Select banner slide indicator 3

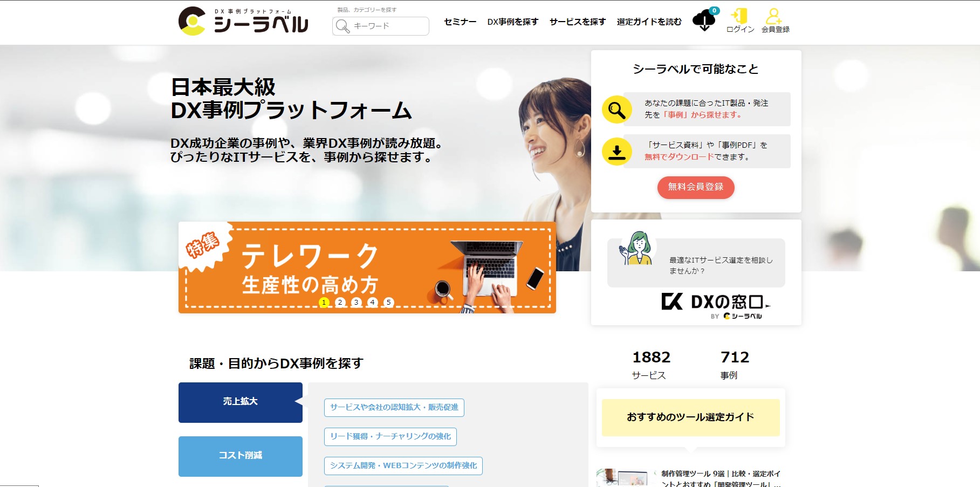coord(356,303)
